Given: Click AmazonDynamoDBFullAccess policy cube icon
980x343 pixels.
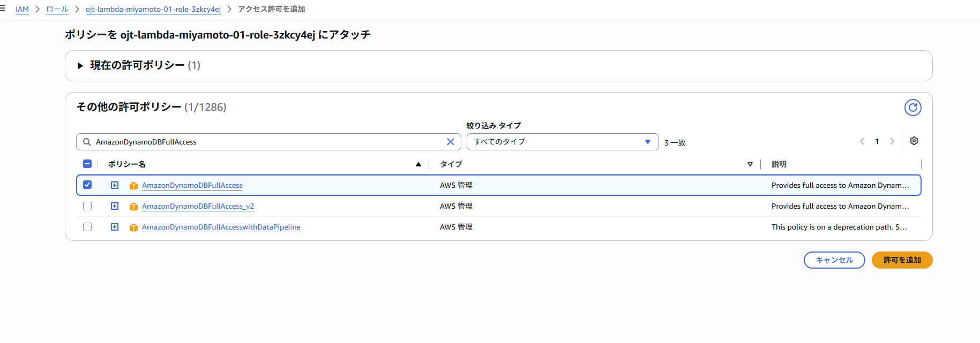Looking at the screenshot, I should tap(133, 186).
